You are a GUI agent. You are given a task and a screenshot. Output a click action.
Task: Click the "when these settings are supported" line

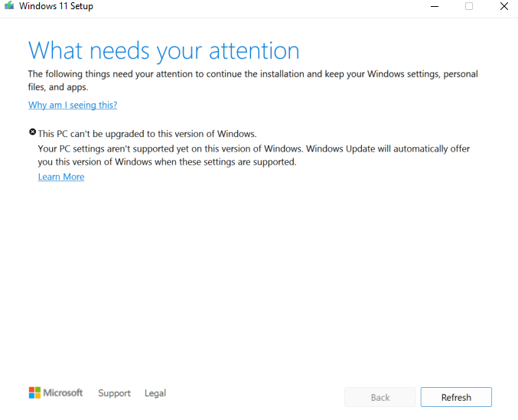coord(167,162)
